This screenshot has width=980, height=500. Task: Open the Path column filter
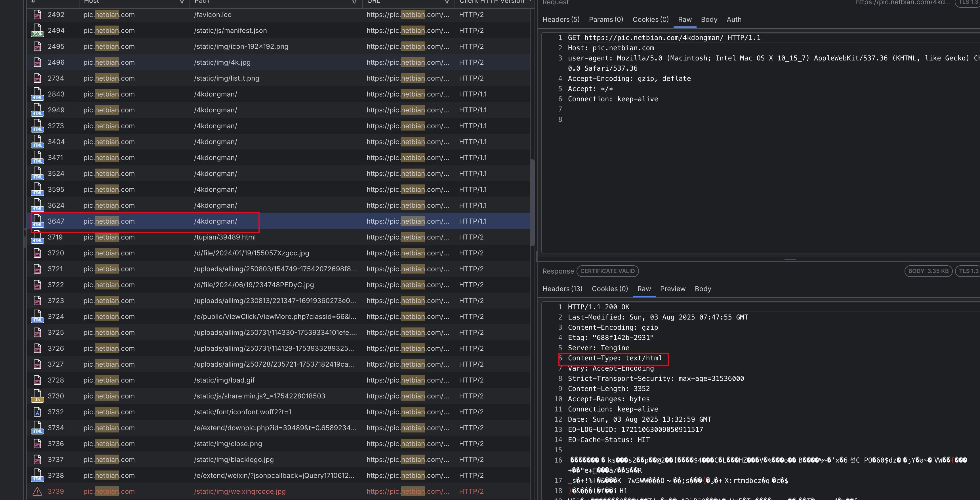(x=354, y=2)
